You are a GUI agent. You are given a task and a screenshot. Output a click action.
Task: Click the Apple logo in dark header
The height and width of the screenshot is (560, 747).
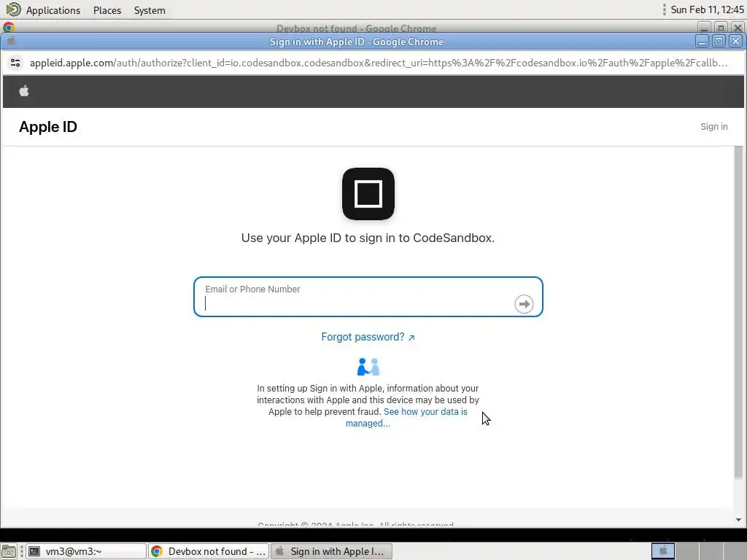24,91
